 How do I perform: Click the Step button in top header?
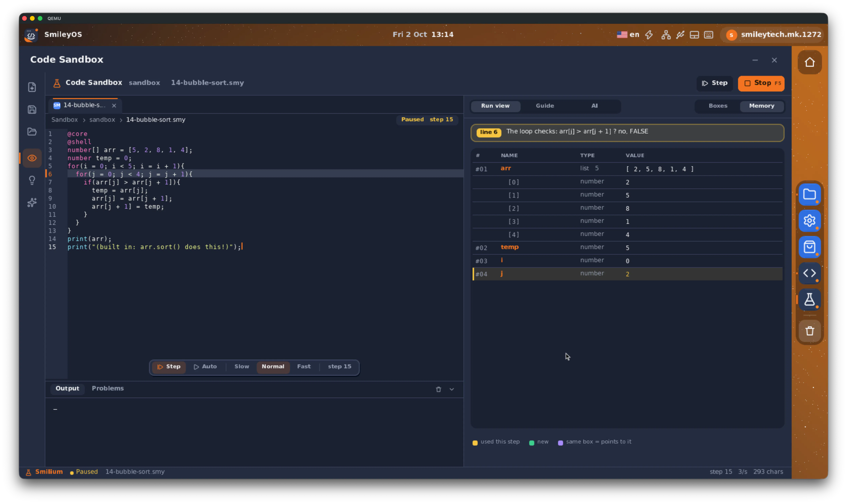pos(714,83)
